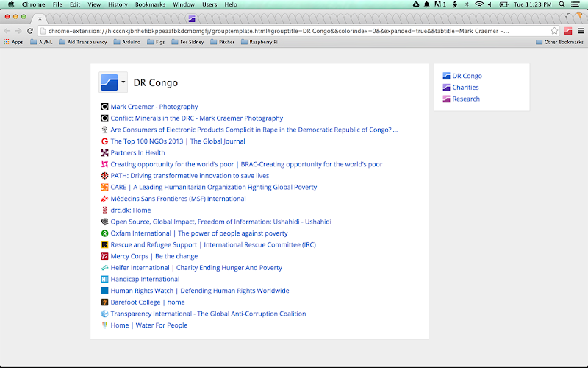Click the Human Rights Watch blue favicon
588x368 pixels.
coord(104,291)
